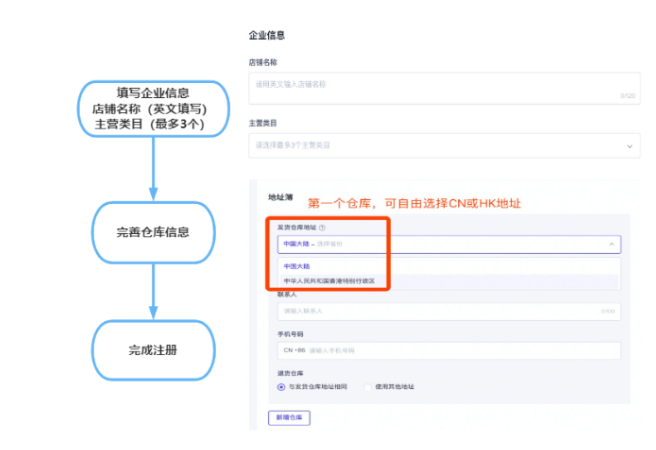Click the CN +86 country code prefix

294,351
